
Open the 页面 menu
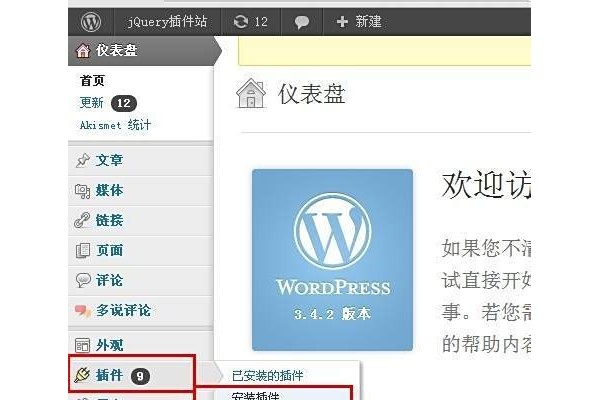(109, 250)
